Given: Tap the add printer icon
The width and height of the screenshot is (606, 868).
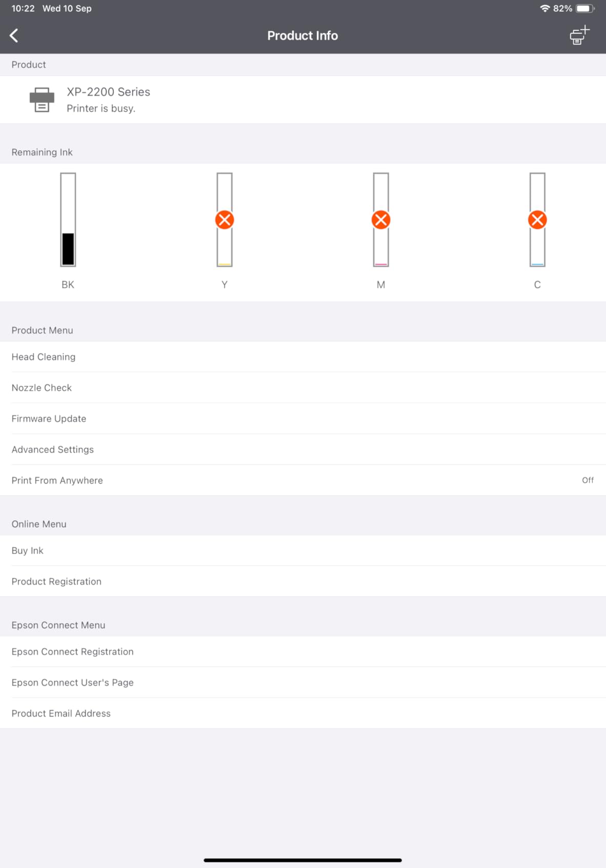Looking at the screenshot, I should [579, 35].
